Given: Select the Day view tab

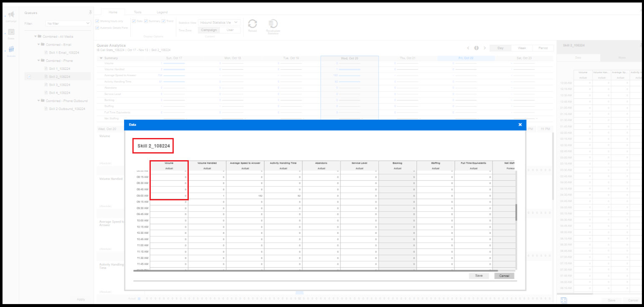Looking at the screenshot, I should click(500, 48).
